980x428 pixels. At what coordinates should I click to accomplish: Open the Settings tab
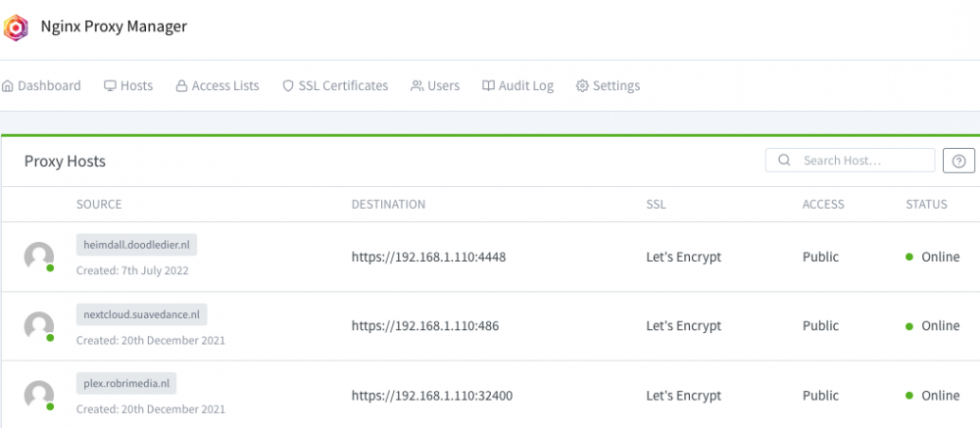608,85
